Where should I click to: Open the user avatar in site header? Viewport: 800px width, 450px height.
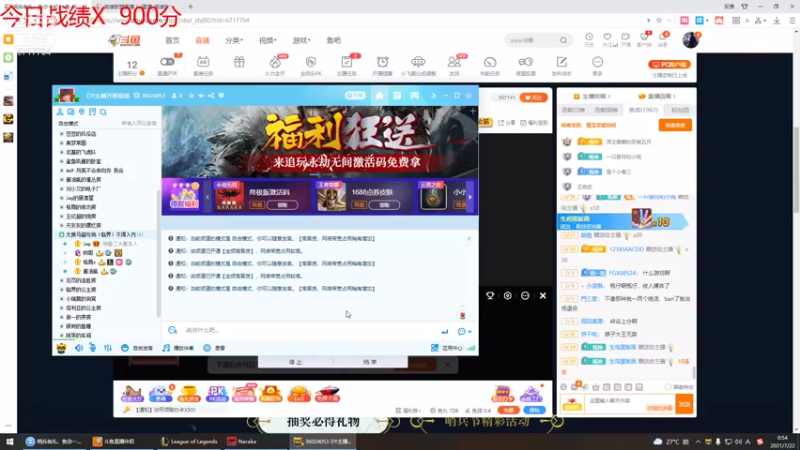pyautogui.click(x=690, y=40)
